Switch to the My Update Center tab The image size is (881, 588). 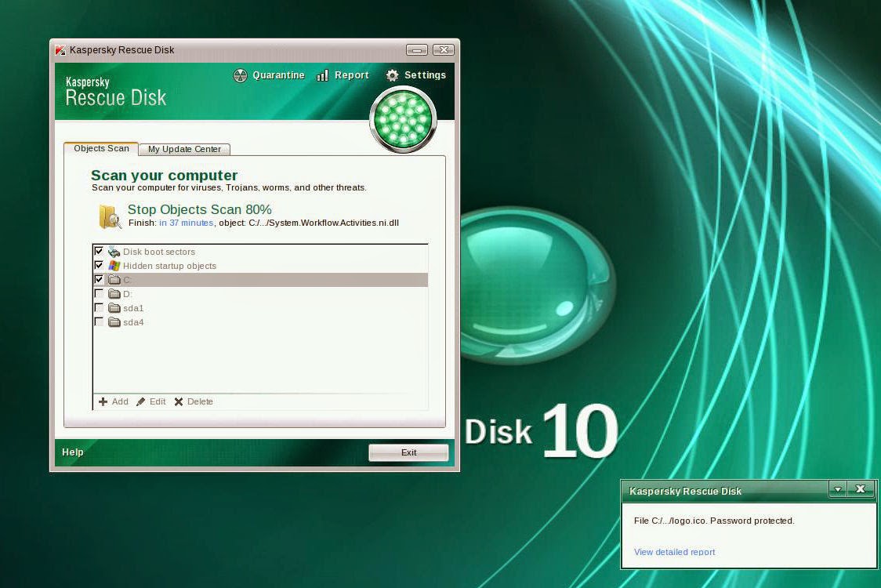pos(184,149)
